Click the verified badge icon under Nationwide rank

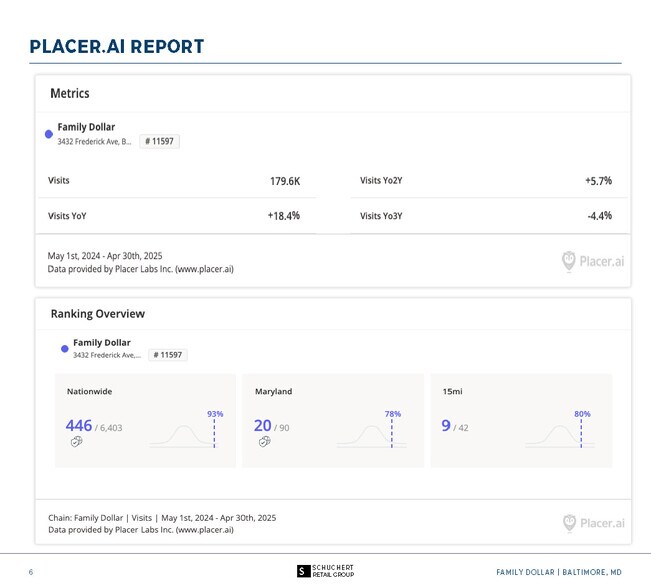76,442
